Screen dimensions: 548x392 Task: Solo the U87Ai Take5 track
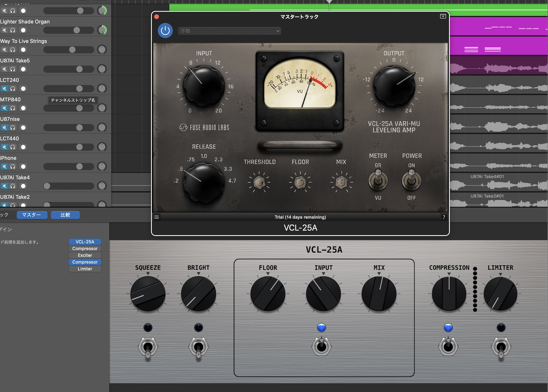[x=13, y=69]
